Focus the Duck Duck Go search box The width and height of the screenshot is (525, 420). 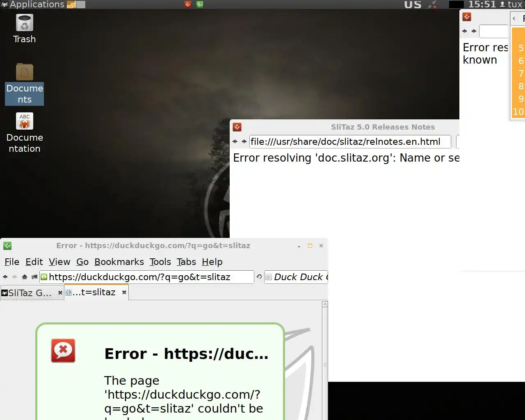296,277
